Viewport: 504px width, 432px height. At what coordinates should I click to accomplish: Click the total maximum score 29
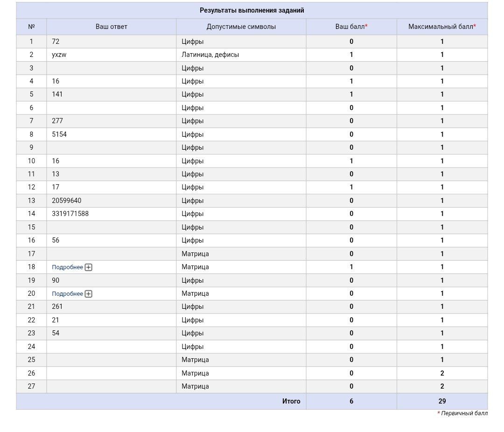pyautogui.click(x=442, y=401)
